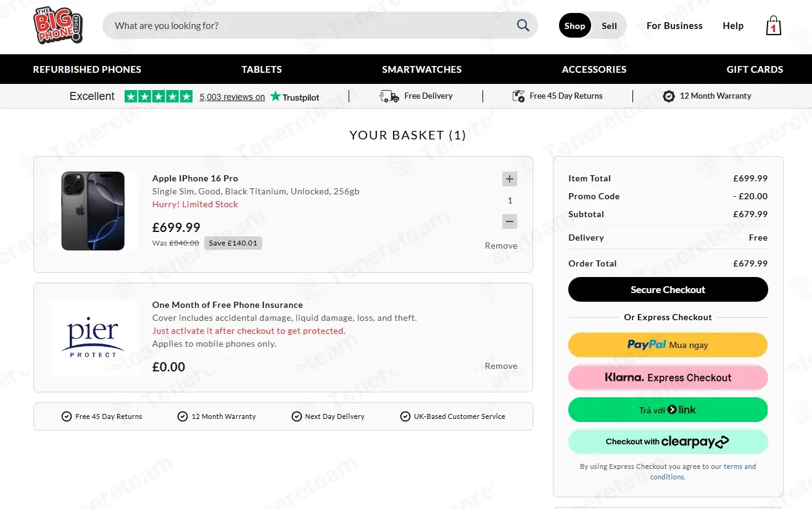Checkout with Clearpay button
Image resolution: width=812 pixels, height=509 pixels.
[668, 442]
